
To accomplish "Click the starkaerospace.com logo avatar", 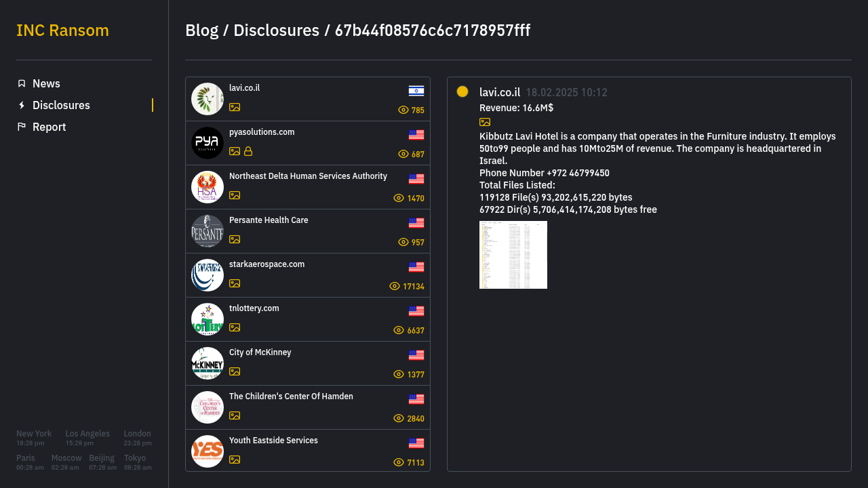I will (208, 275).
